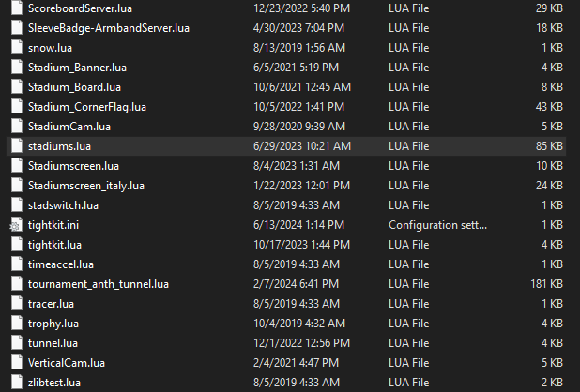The width and height of the screenshot is (580, 392).
Task: Click the snow.lua file icon
Action: 17,48
